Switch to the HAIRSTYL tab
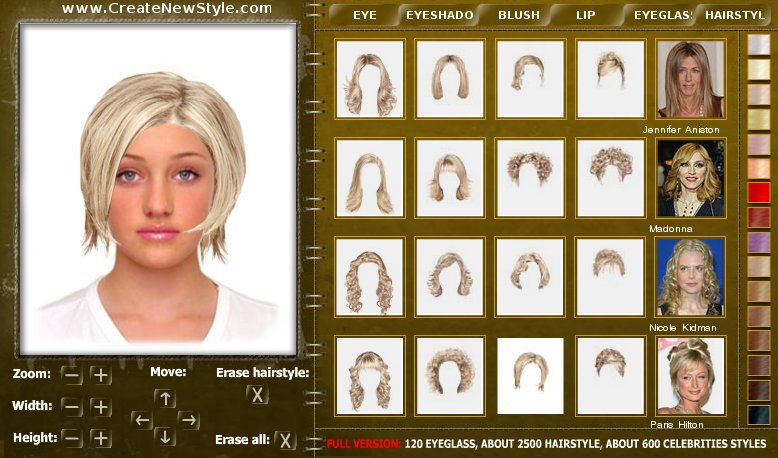778x458 pixels. [x=735, y=15]
